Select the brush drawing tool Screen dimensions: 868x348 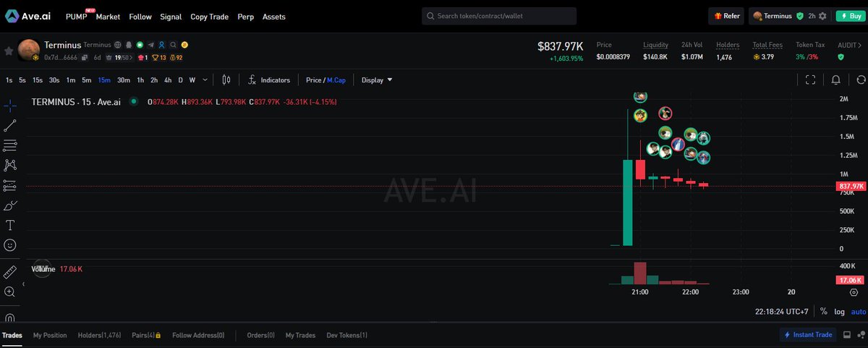click(x=10, y=205)
